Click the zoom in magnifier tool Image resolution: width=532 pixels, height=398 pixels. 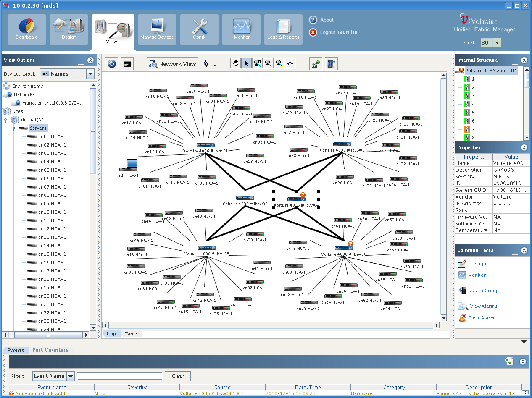pos(269,64)
